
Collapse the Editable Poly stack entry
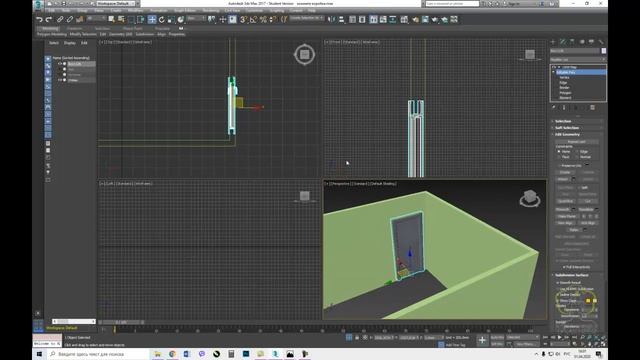tap(554, 72)
